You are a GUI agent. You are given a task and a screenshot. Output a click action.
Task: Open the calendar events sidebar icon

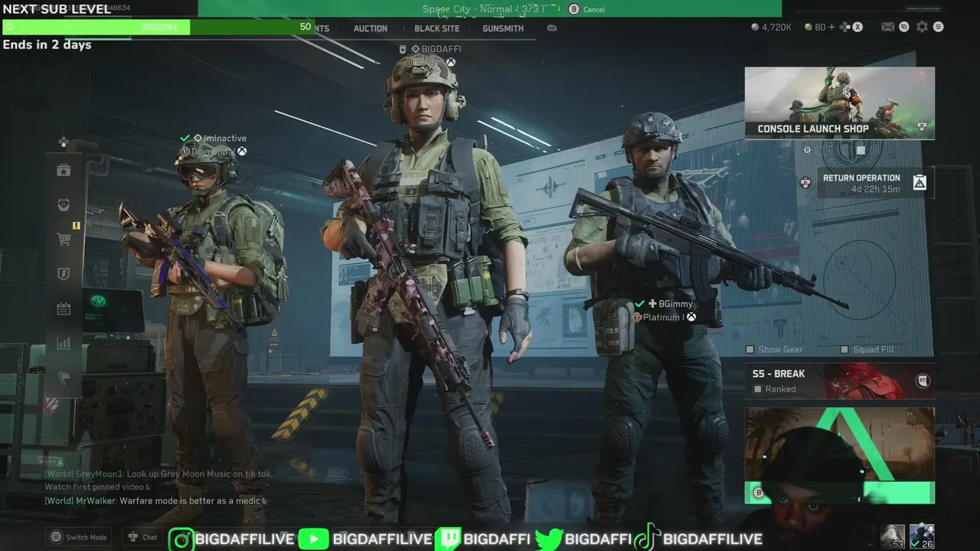point(64,309)
